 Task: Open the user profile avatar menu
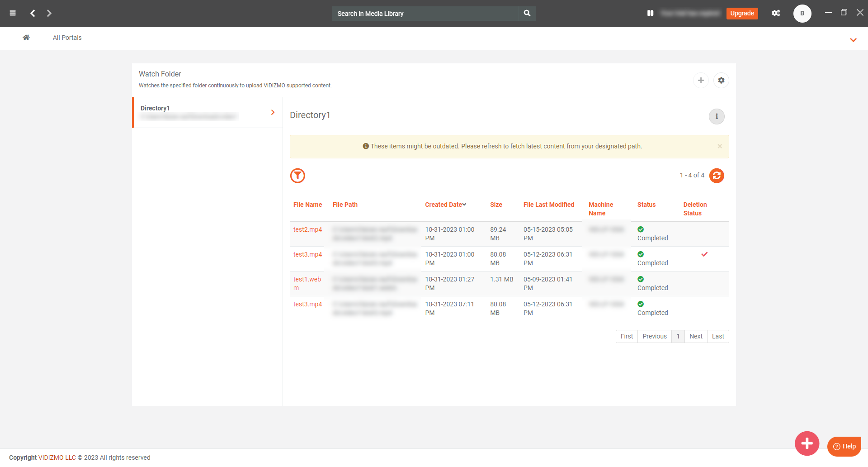(x=802, y=14)
